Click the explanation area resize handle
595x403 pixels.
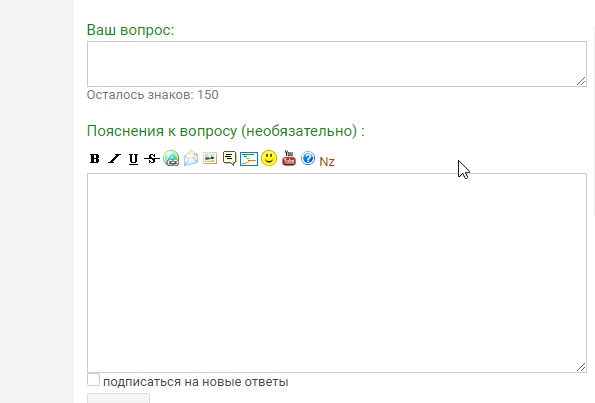pyautogui.click(x=581, y=367)
